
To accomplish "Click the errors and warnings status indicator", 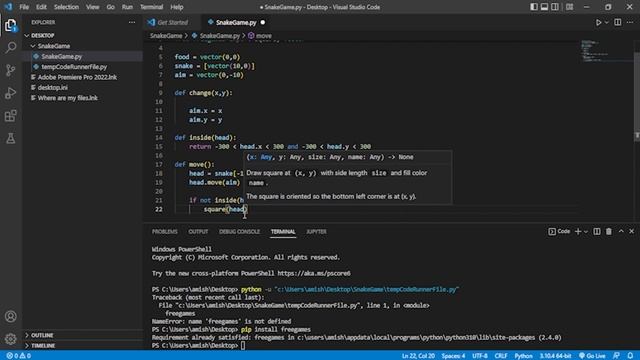I will pyautogui.click(x=19, y=356).
